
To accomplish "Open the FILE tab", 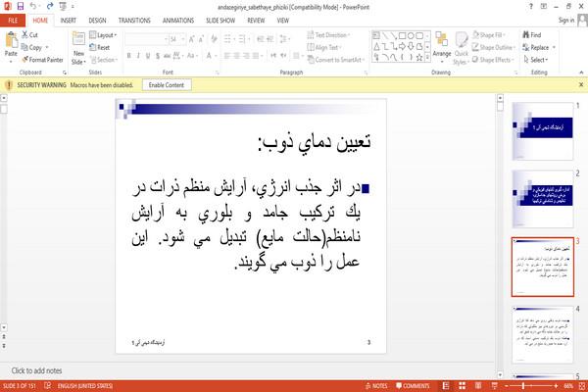I will point(13,21).
